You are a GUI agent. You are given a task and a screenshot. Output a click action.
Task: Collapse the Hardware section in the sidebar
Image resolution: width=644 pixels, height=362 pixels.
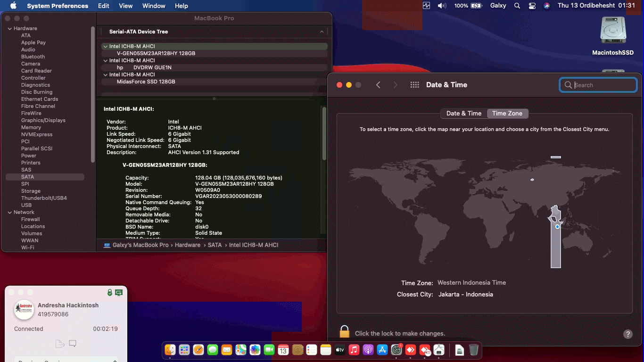pos(10,28)
